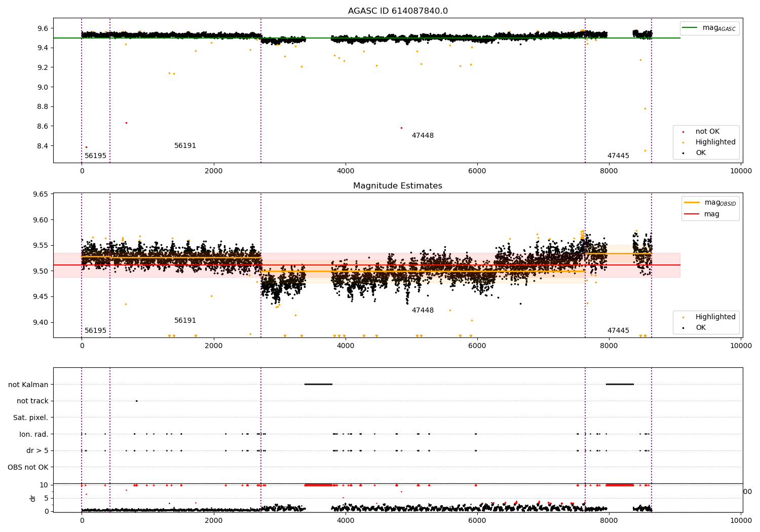This screenshot has height=532, width=760.
Task: Click the 'Ion. rad.' row label
Action: (x=34, y=434)
